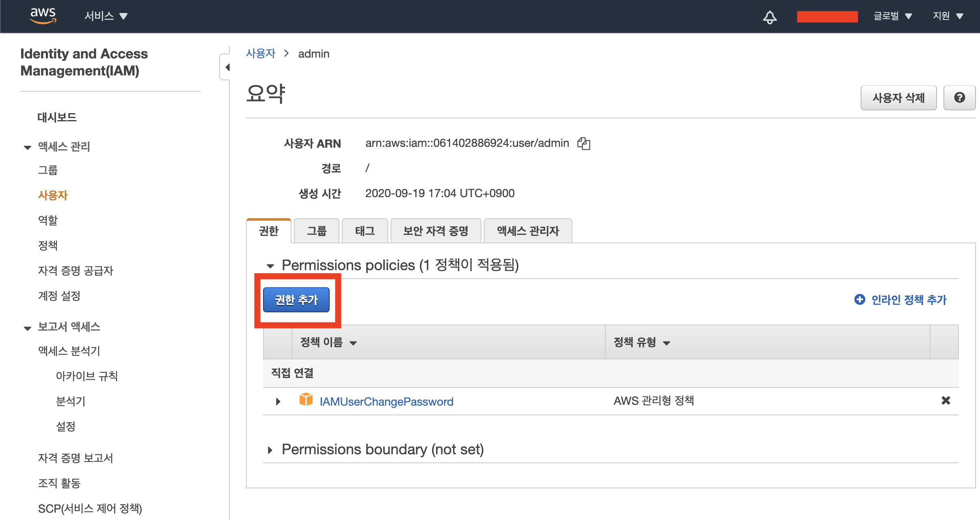Collapse the left navigation panel arrow
The image size is (980, 520).
coord(227,67)
